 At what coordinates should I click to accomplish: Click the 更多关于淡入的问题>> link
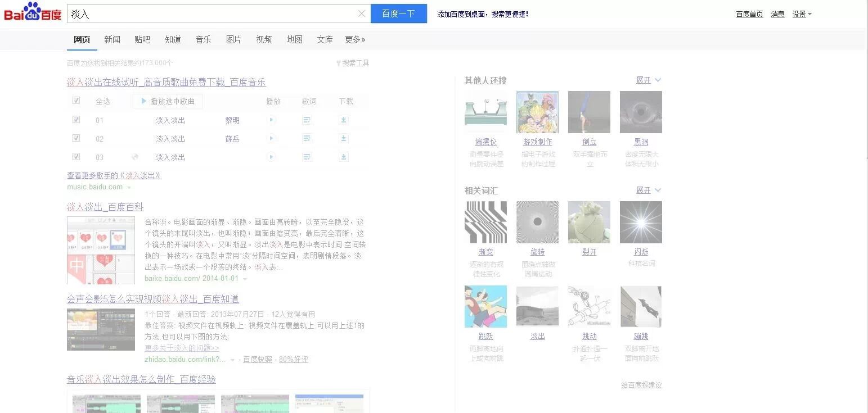click(182, 348)
